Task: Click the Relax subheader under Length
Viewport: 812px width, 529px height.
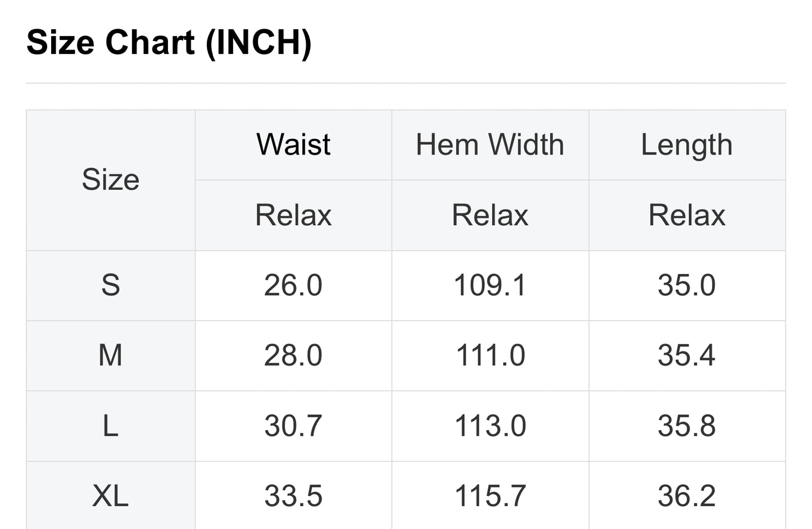Action: 687,215
